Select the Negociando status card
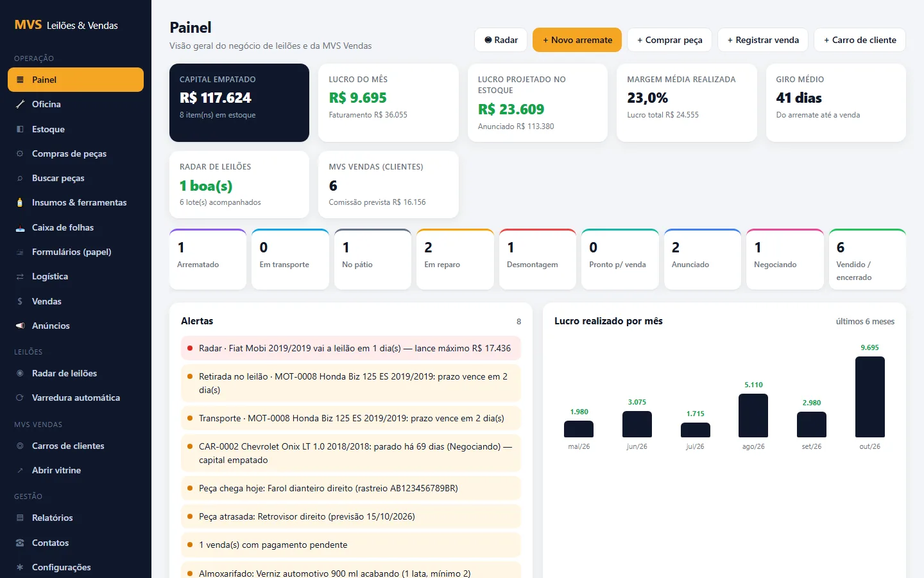This screenshot has width=924, height=578. tap(785, 259)
